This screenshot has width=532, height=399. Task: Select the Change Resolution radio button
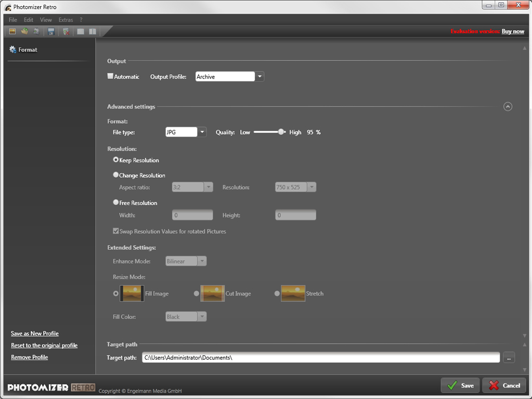coord(116,175)
